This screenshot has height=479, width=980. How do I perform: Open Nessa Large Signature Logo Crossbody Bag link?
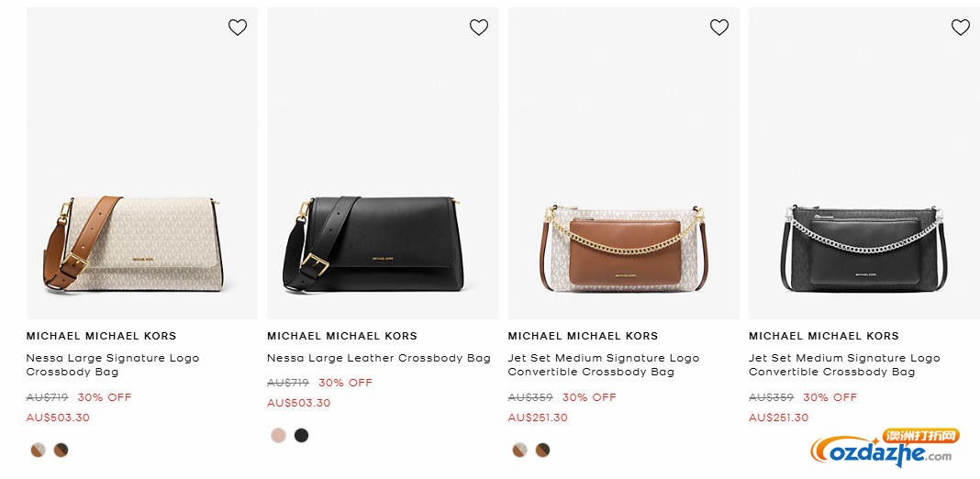tap(112, 364)
